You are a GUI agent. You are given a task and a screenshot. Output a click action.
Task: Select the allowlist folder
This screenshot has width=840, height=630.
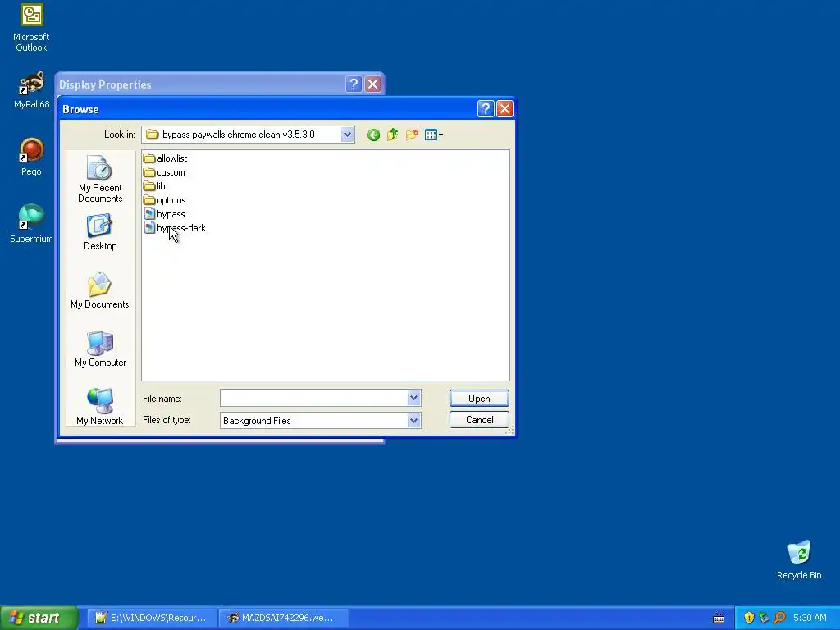coord(166,158)
